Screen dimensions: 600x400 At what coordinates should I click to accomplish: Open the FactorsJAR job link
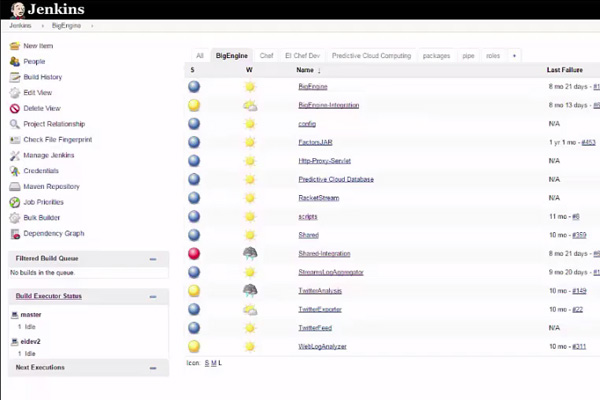[x=315, y=142]
